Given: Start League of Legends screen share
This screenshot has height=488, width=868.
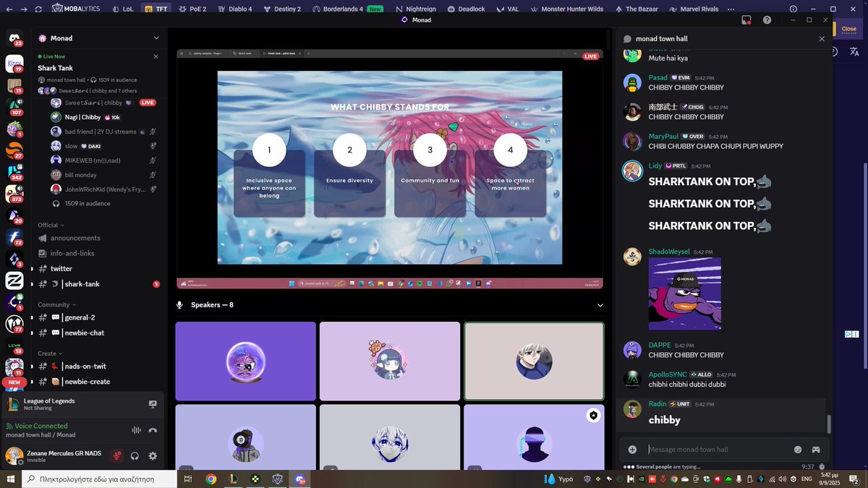Looking at the screenshot, I should pos(153,404).
